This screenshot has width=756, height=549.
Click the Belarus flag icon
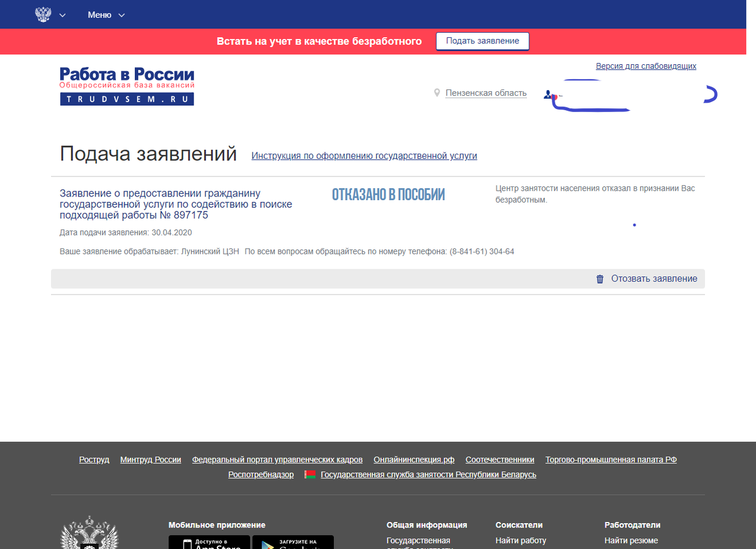tap(310, 475)
